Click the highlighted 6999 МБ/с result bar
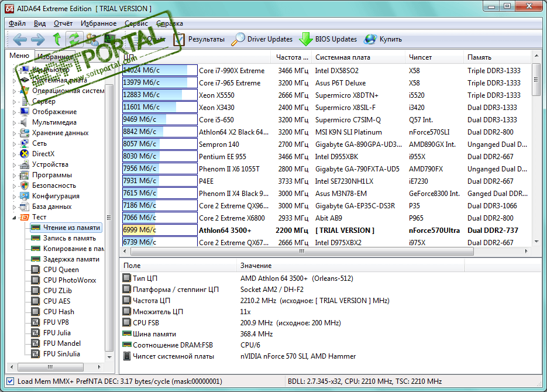Screen dimensions: 547x392 pyautogui.click(x=160, y=230)
